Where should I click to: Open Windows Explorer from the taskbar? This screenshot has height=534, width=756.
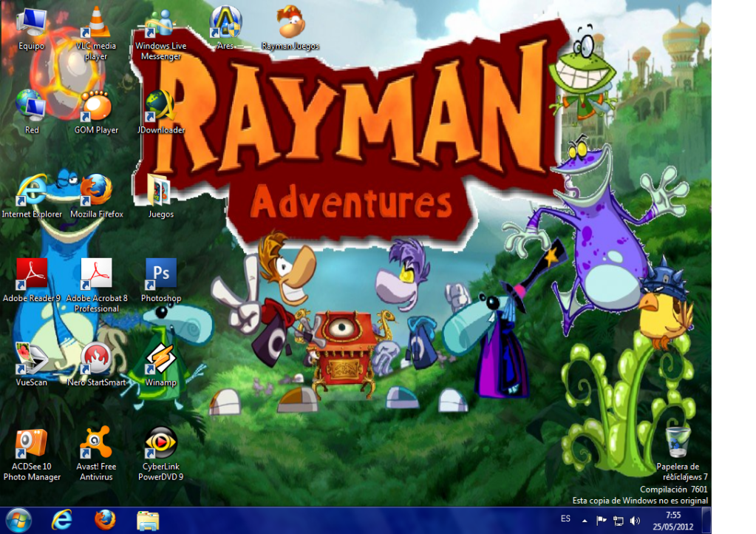pos(148,521)
